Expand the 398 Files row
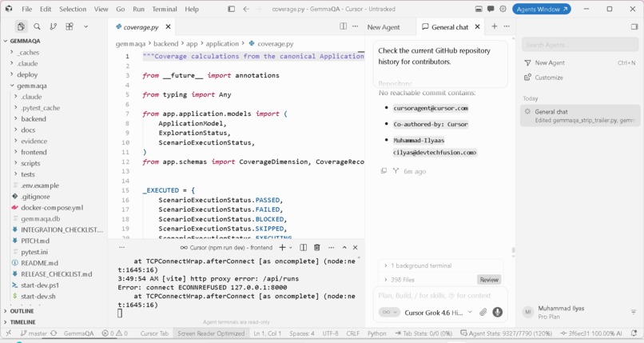644x343 pixels. coord(427,280)
